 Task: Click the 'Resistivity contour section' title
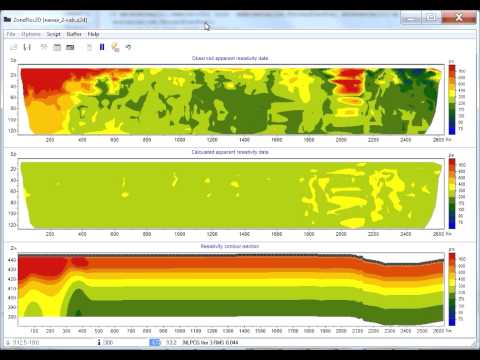click(230, 246)
